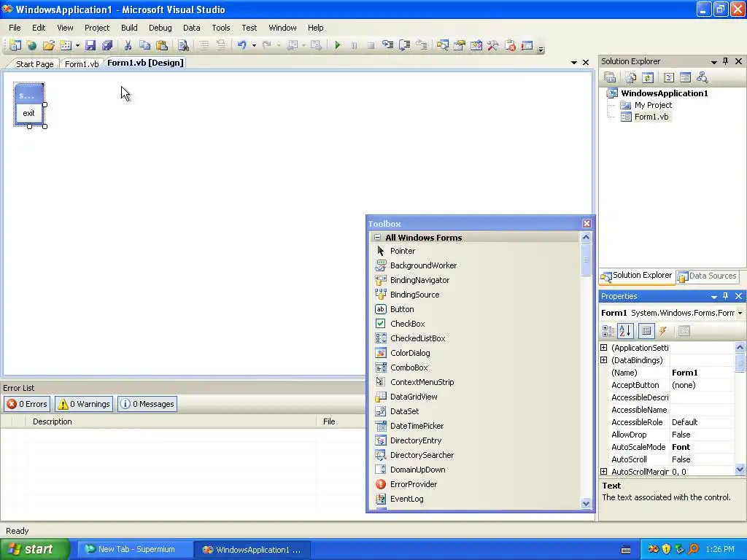Switch to New Tab - Supermium taskbar item
The height and width of the screenshot is (560, 747).
tap(135, 549)
